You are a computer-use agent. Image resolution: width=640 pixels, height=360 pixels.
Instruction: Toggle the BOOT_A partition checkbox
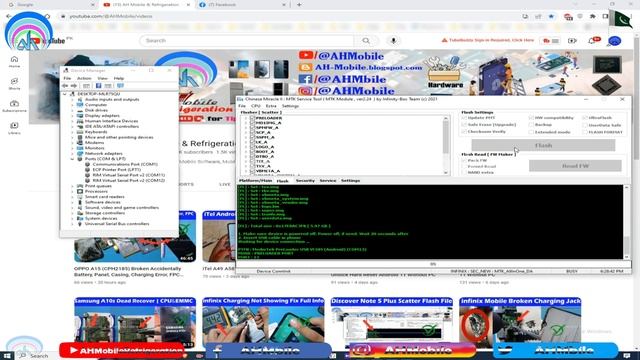point(252,151)
